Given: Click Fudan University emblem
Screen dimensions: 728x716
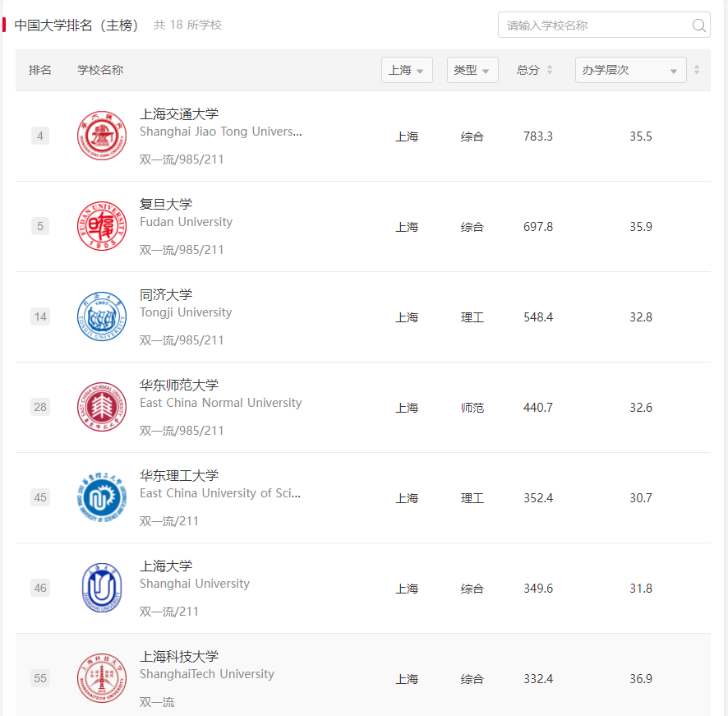Looking at the screenshot, I should coord(102,226).
